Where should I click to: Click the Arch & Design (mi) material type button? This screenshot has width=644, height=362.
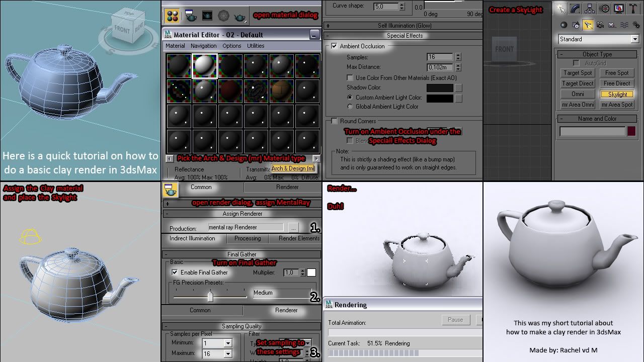pos(293,168)
